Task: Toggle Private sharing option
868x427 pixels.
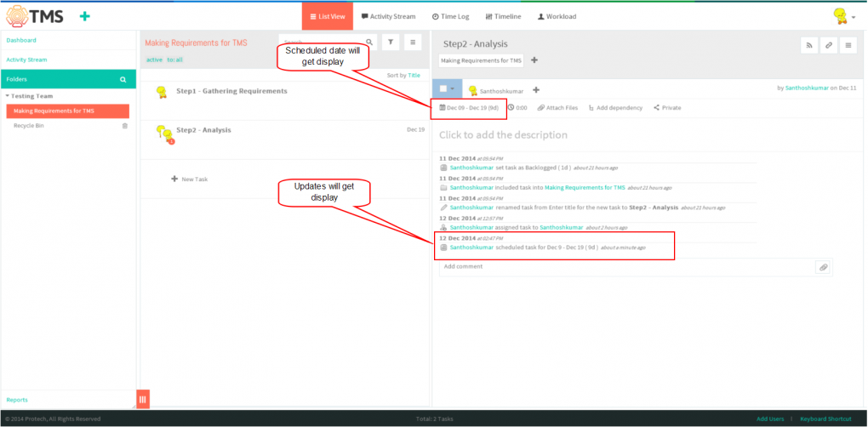Action: (x=667, y=108)
